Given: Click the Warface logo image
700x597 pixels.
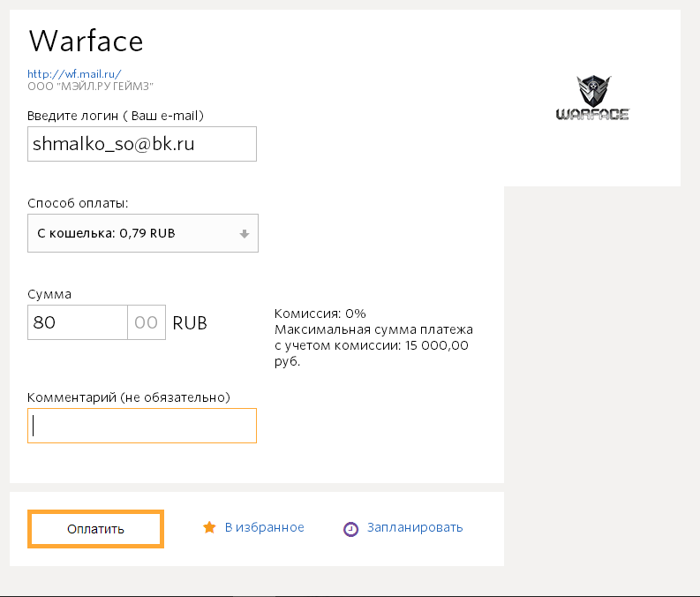Looking at the screenshot, I should [x=591, y=98].
